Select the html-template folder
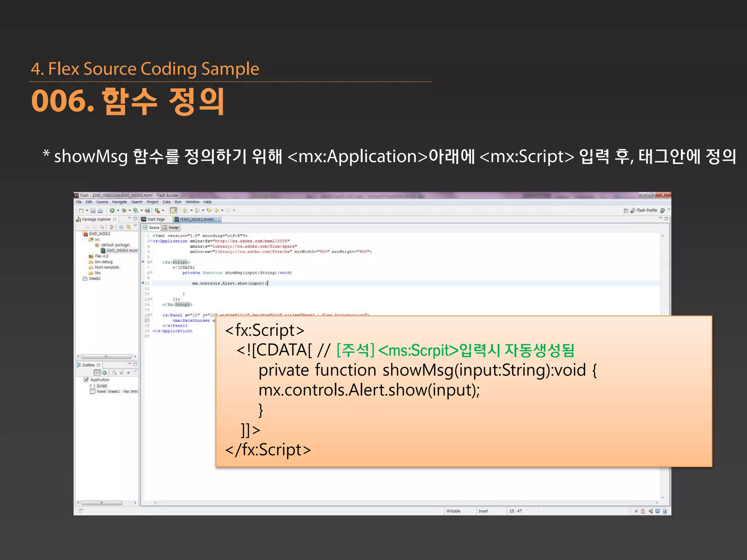747x560 pixels. click(104, 267)
